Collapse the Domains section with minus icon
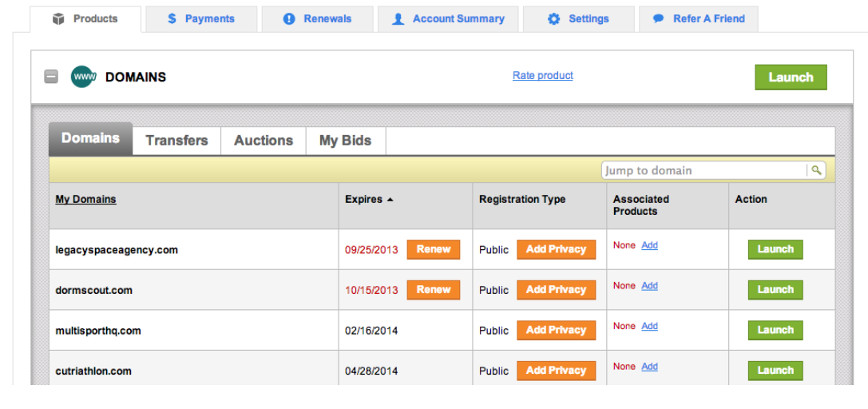This screenshot has height=409, width=868. click(51, 77)
